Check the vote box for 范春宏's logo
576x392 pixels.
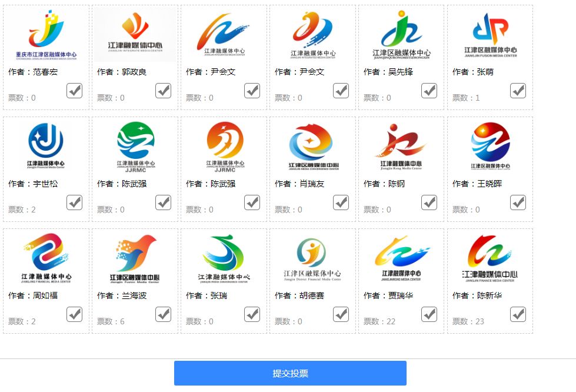click(x=75, y=91)
